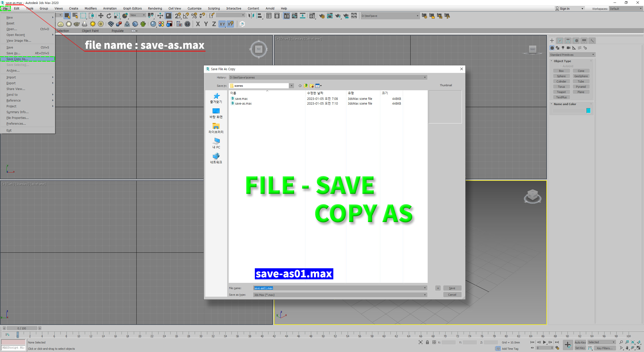Click Save button in the dialog
The image size is (644, 352).
(452, 288)
